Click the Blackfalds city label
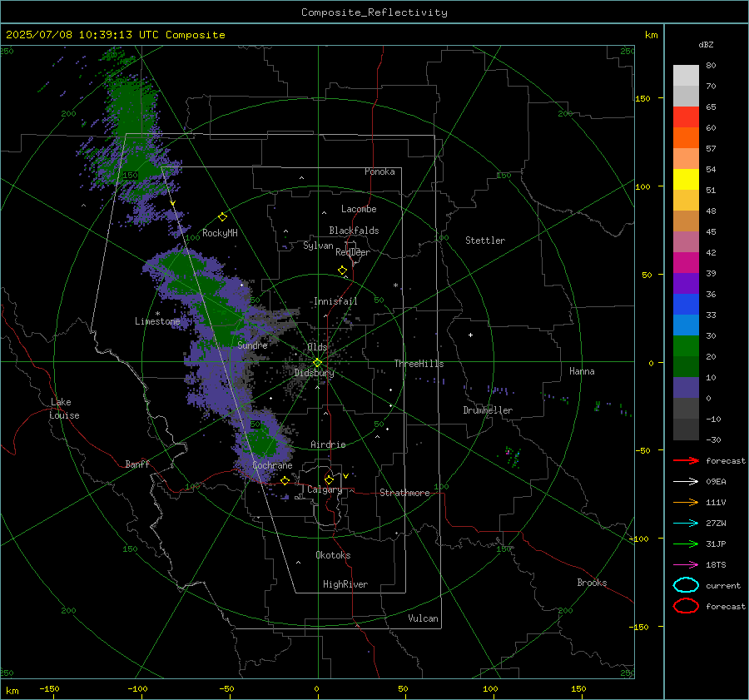749x700 pixels. click(354, 231)
